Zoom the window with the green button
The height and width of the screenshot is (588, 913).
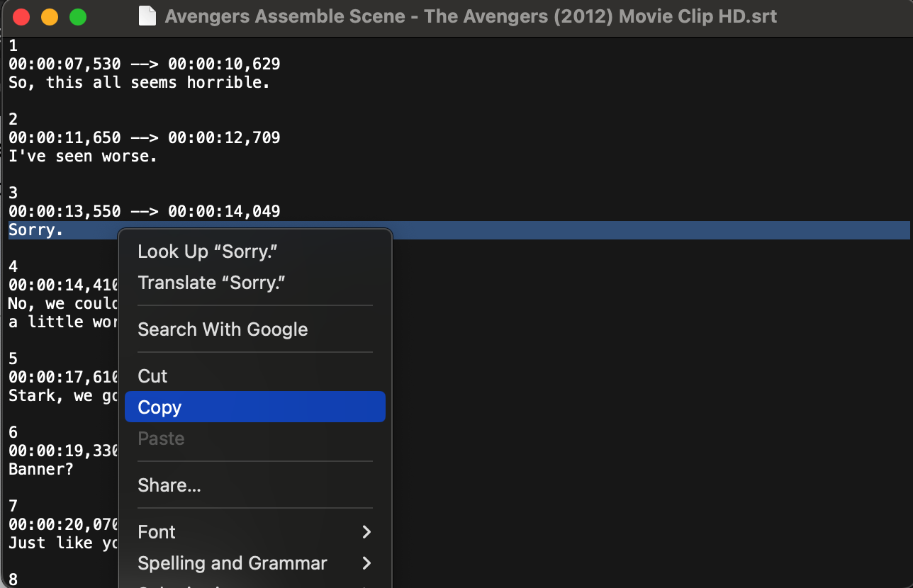(78, 17)
